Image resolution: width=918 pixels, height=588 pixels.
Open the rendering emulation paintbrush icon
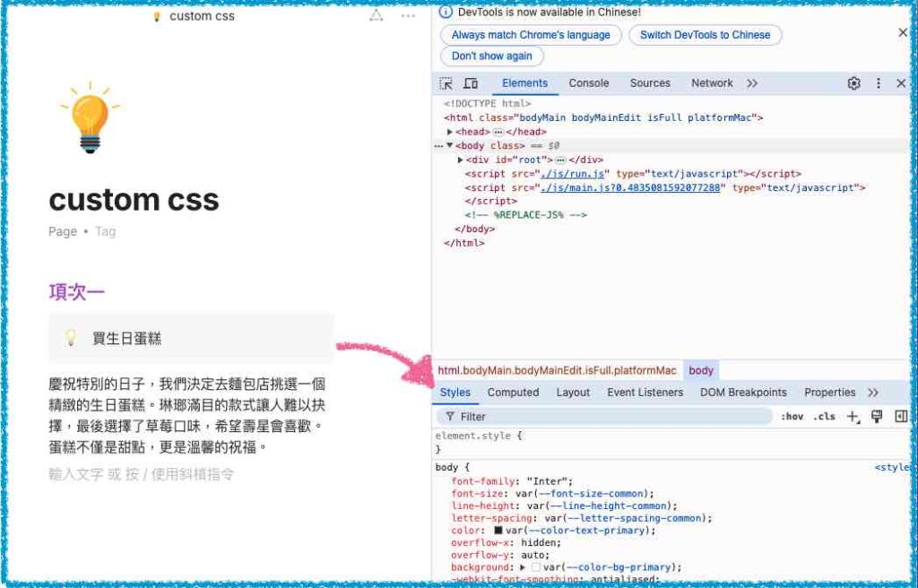tap(877, 417)
